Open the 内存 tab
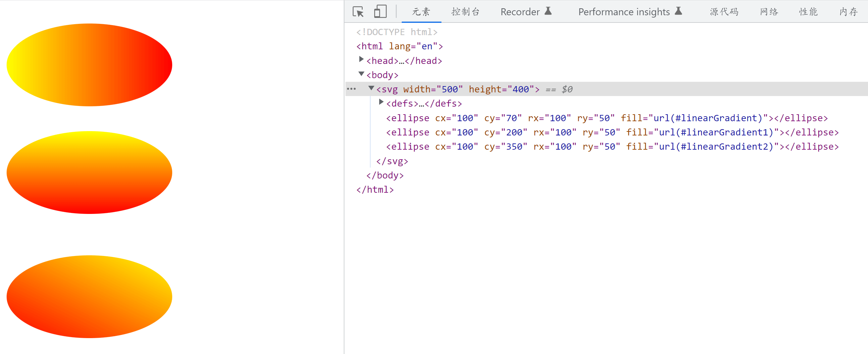The image size is (868, 354). click(x=848, y=12)
